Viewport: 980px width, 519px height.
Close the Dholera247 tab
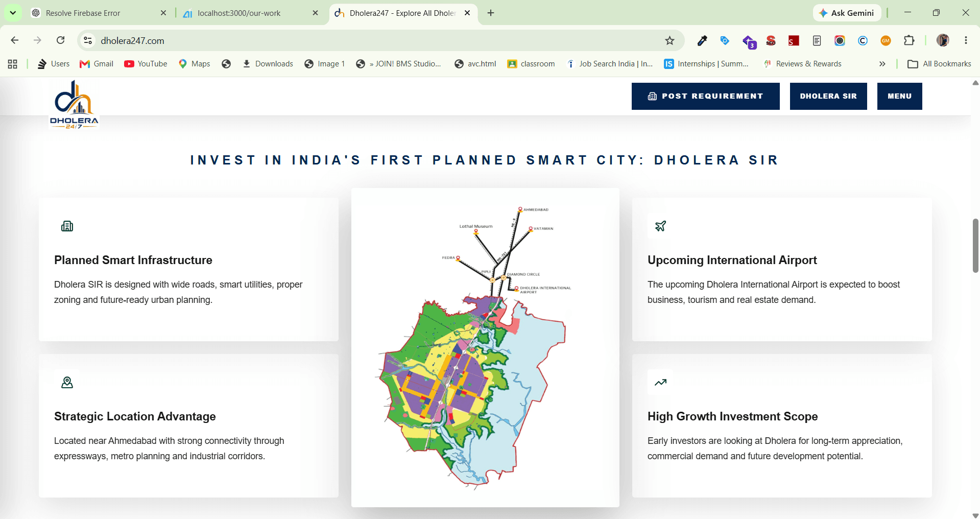[x=467, y=13]
